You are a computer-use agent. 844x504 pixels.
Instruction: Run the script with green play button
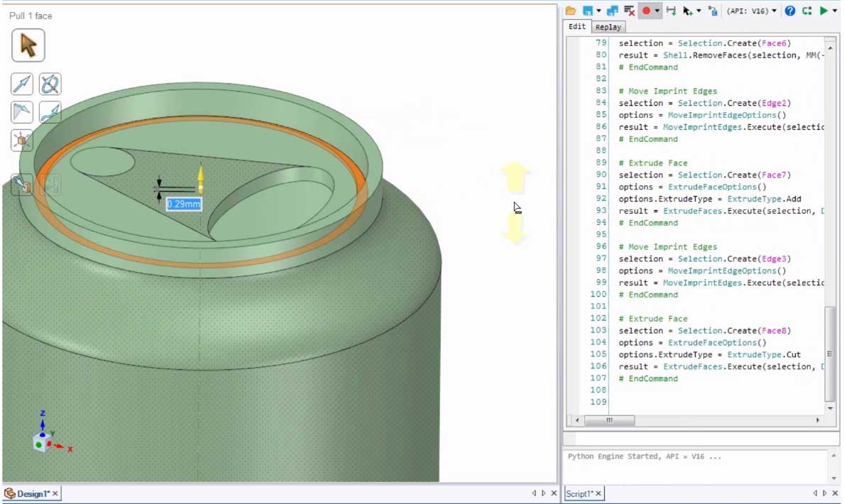point(823,11)
